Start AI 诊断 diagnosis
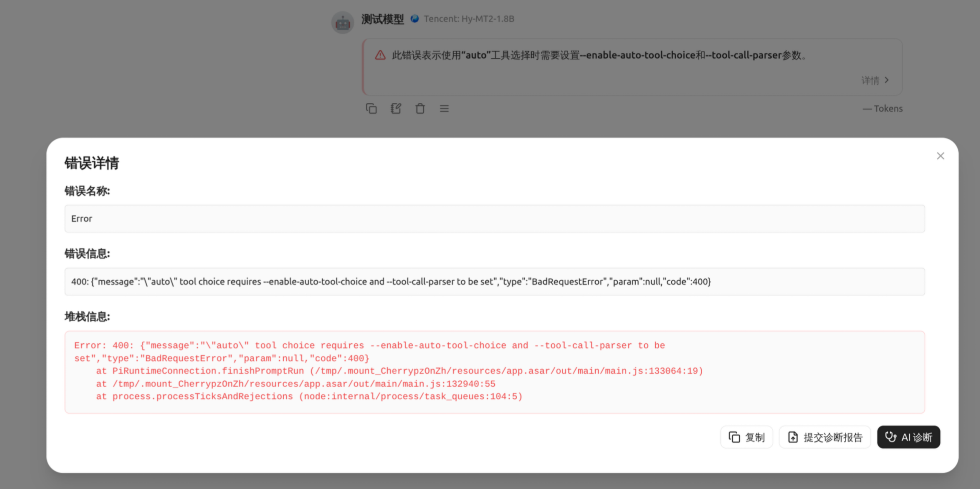The image size is (980, 489). pyautogui.click(x=909, y=437)
